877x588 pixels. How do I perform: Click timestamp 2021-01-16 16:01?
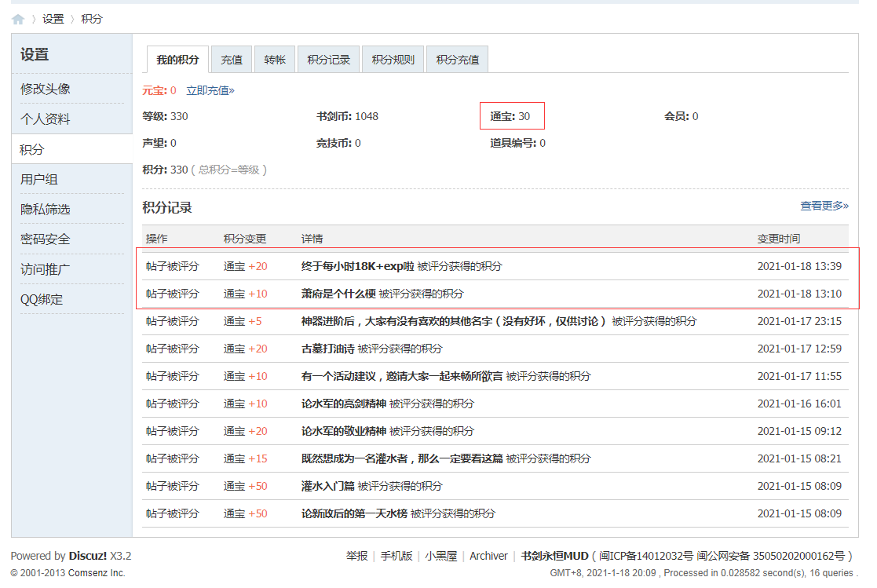pos(799,404)
